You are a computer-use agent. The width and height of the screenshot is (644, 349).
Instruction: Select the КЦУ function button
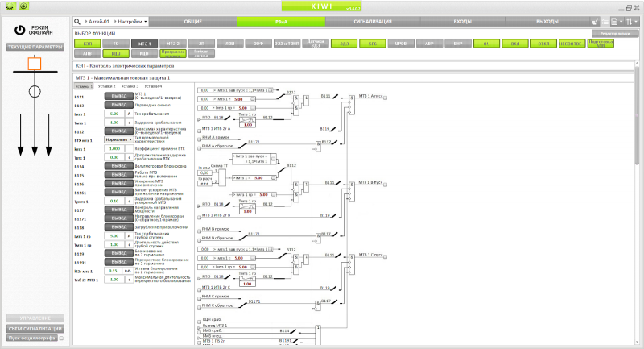pyautogui.click(x=116, y=53)
